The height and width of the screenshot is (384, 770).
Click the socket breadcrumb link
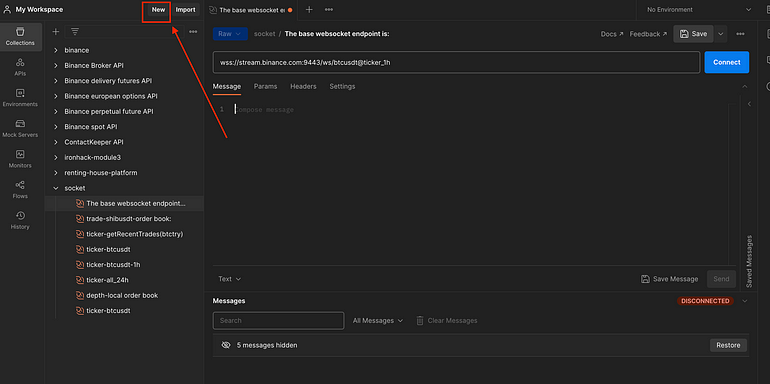pyautogui.click(x=264, y=34)
